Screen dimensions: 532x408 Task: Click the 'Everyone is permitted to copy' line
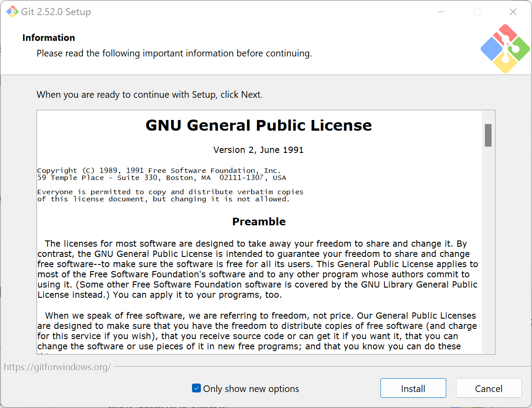click(170, 192)
